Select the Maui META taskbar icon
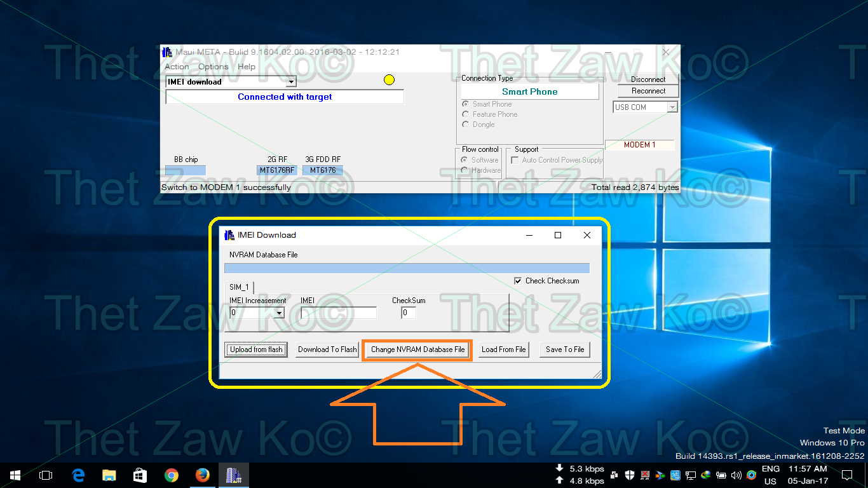The height and width of the screenshot is (488, 868). (233, 475)
